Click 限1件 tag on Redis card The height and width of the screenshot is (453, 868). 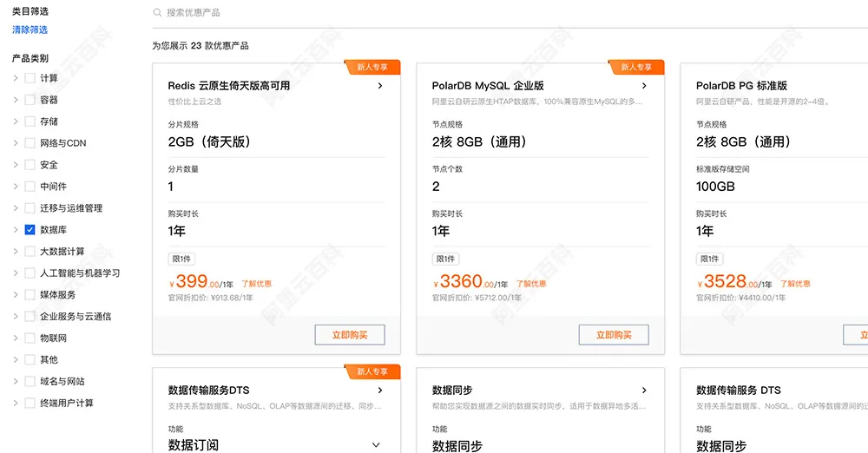pos(181,259)
